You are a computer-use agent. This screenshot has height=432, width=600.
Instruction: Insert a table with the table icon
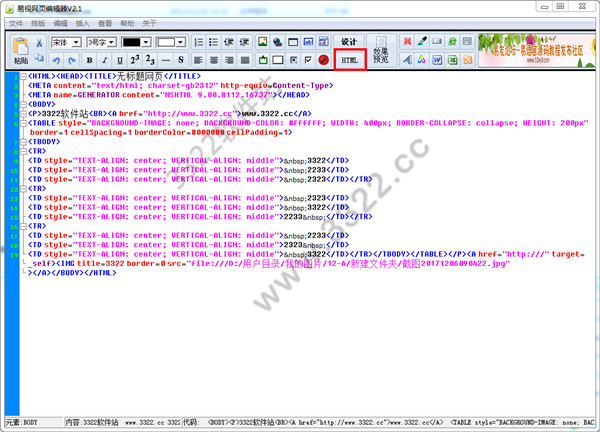coord(293,42)
